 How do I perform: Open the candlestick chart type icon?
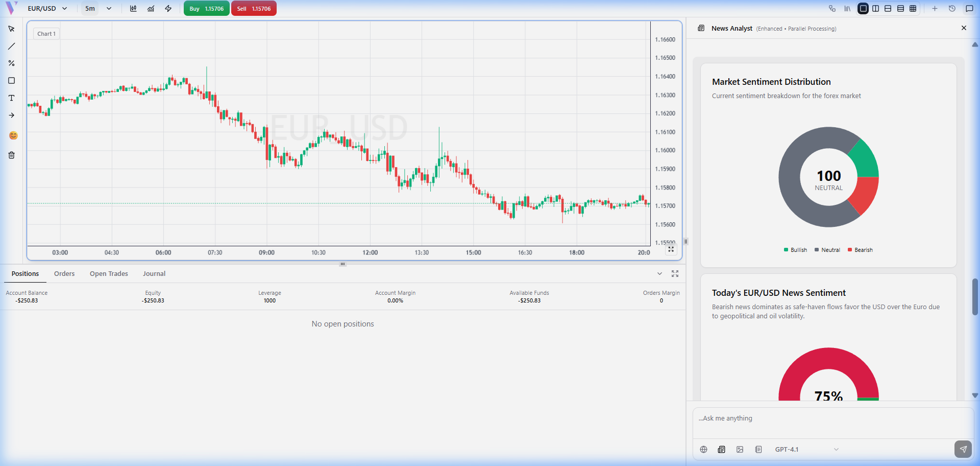pos(133,9)
